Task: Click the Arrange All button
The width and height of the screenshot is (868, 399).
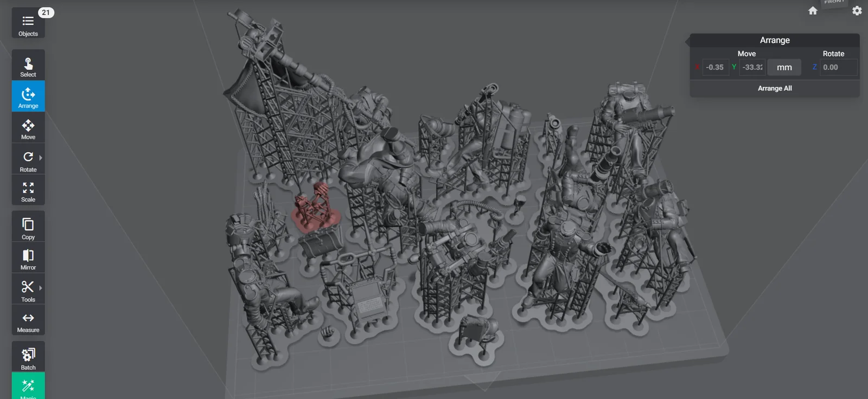Action: [775, 88]
